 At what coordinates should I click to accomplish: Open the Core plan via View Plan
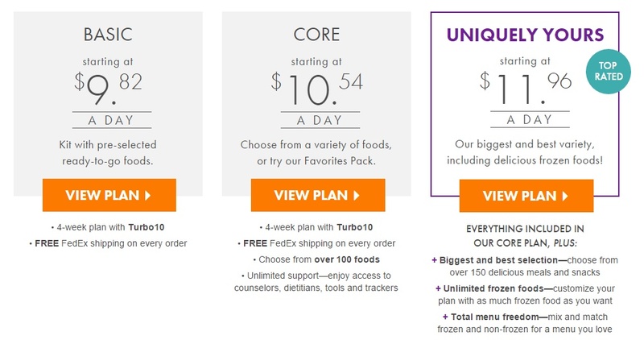pyautogui.click(x=317, y=195)
